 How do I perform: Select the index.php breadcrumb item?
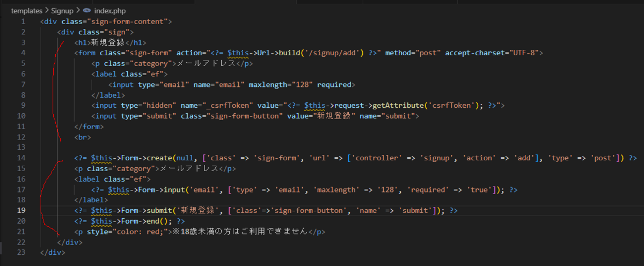pos(111,10)
